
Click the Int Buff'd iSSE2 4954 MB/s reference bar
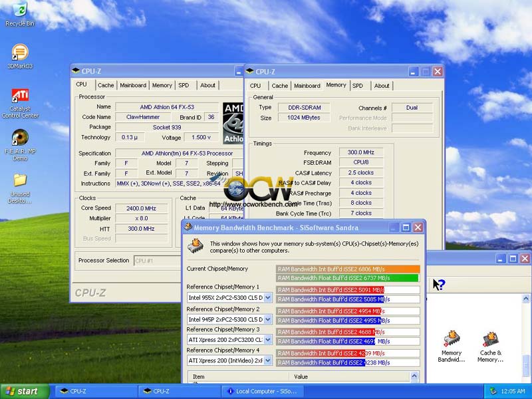pyautogui.click(x=348, y=311)
